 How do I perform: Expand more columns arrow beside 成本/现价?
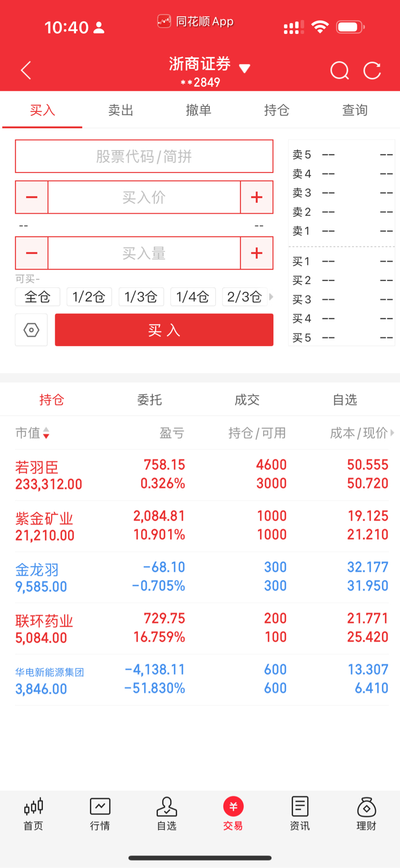tap(392, 433)
